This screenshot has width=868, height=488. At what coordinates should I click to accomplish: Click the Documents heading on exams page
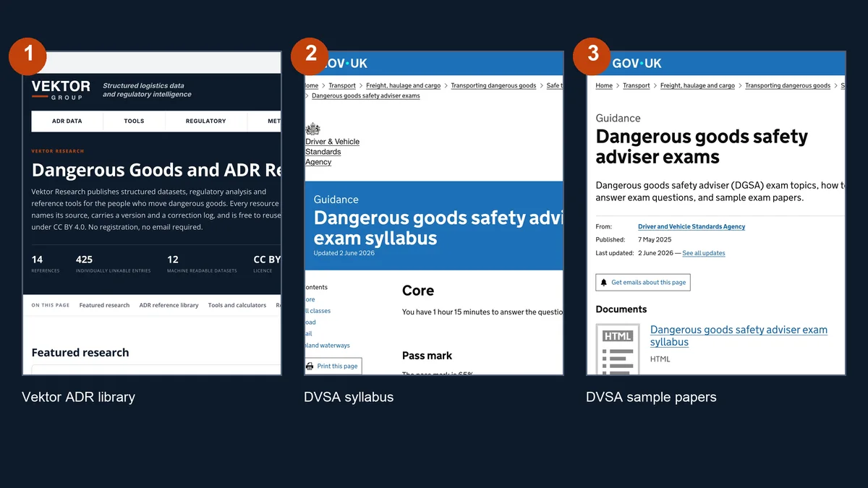(621, 309)
